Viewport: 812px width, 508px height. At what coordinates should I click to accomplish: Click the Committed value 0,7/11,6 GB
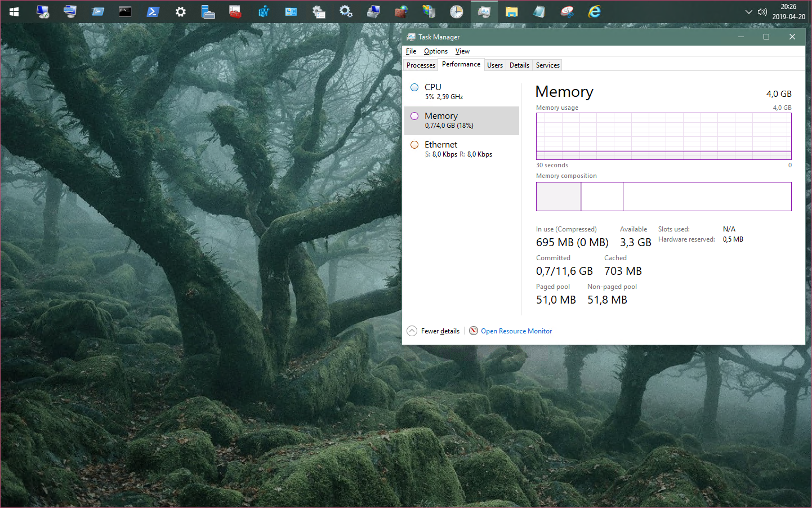(x=564, y=271)
